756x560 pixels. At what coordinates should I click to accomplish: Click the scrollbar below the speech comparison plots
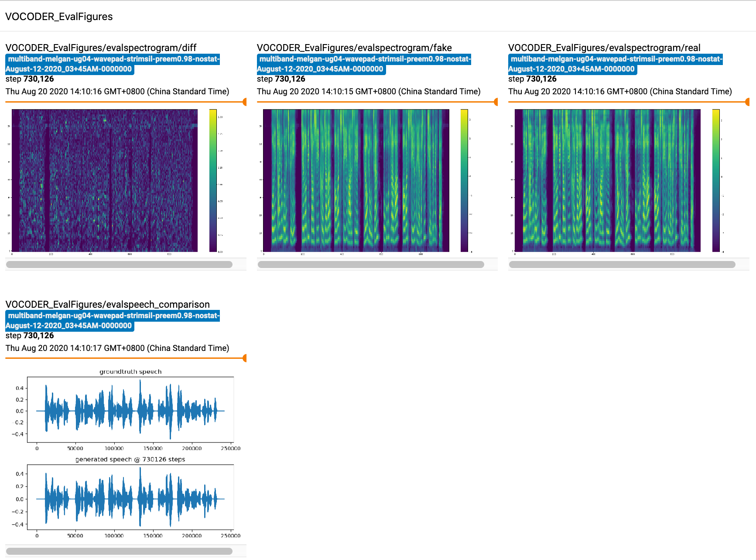click(x=119, y=551)
